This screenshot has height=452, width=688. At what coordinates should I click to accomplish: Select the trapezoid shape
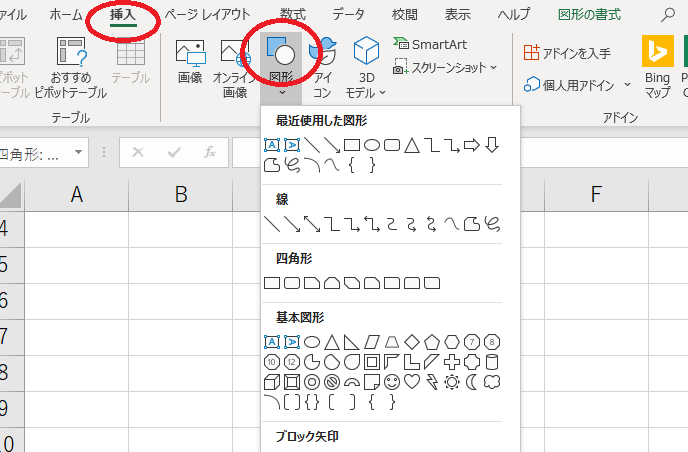point(392,342)
